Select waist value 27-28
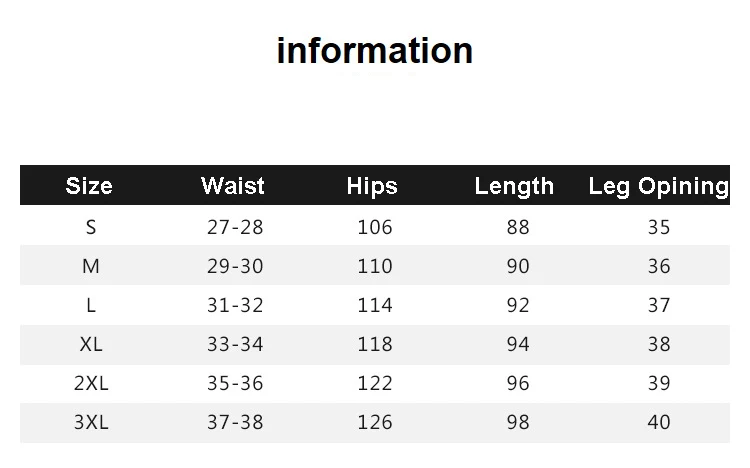Image resolution: width=750 pixels, height=468 pixels. [x=235, y=227]
